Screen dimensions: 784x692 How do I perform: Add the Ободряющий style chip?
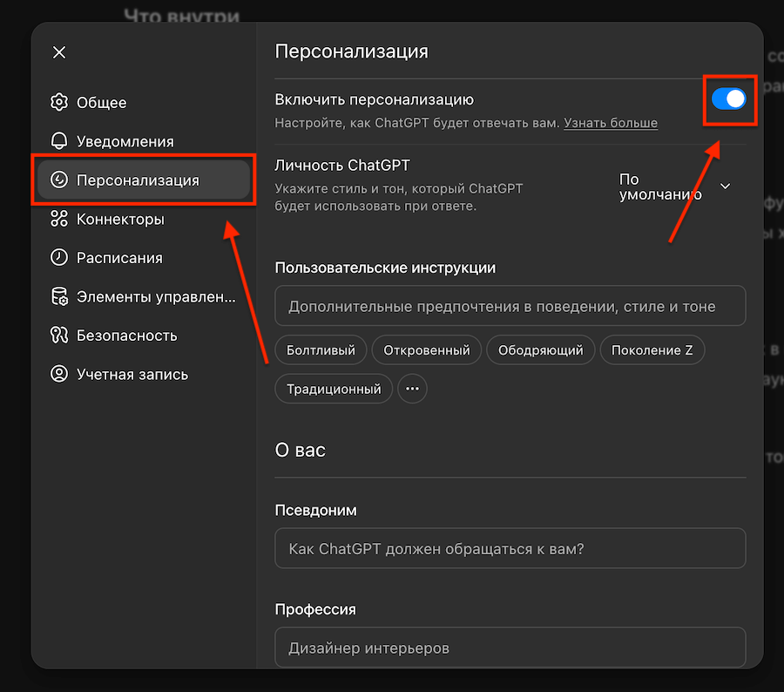pos(540,349)
